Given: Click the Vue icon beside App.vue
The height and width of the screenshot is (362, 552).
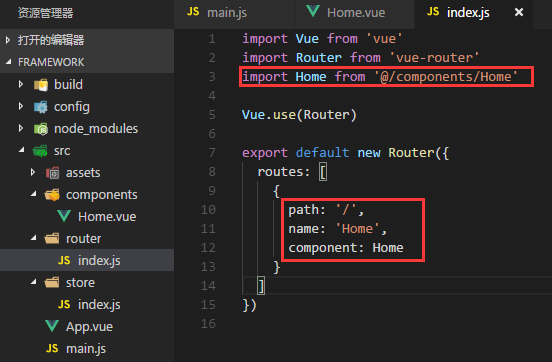Looking at the screenshot, I should (52, 326).
